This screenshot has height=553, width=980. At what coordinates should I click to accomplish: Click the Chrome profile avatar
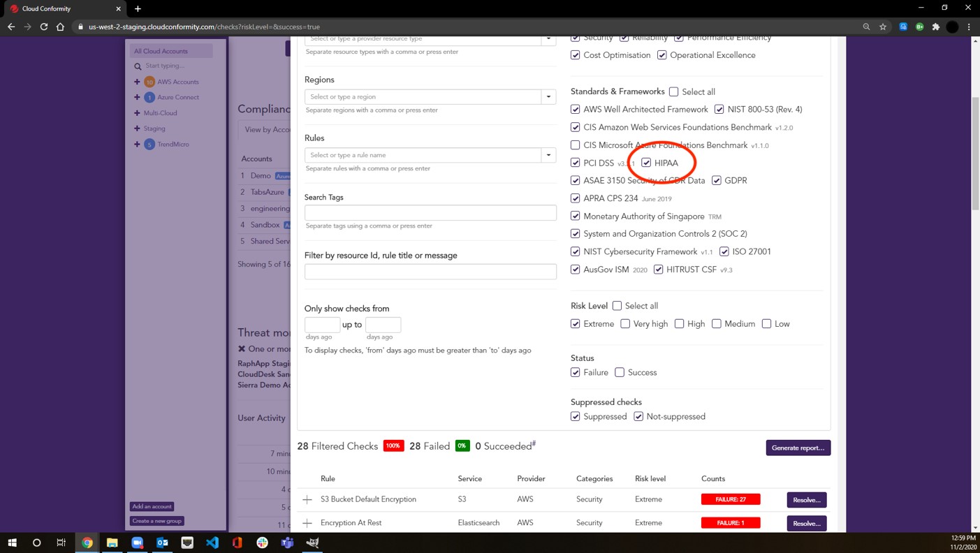tap(952, 27)
